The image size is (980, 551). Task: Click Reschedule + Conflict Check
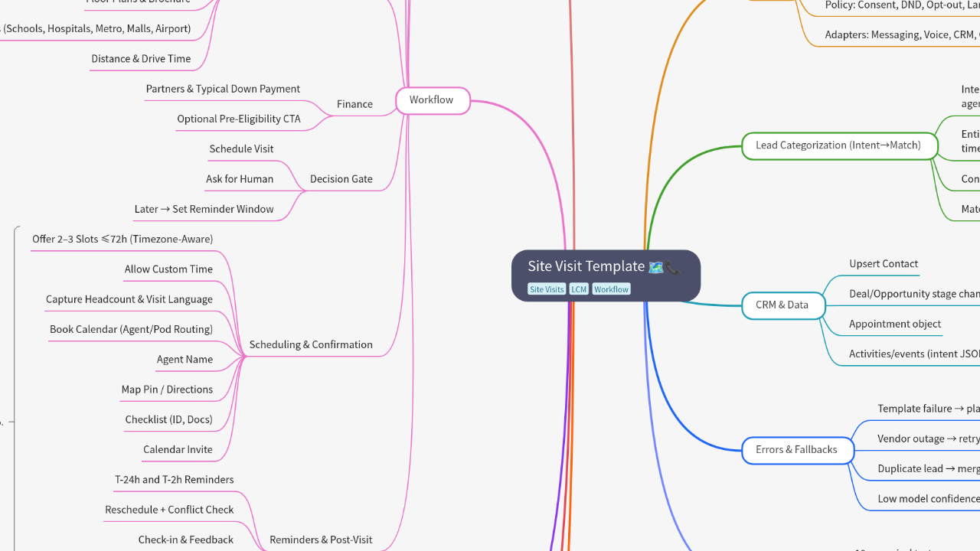click(x=169, y=510)
